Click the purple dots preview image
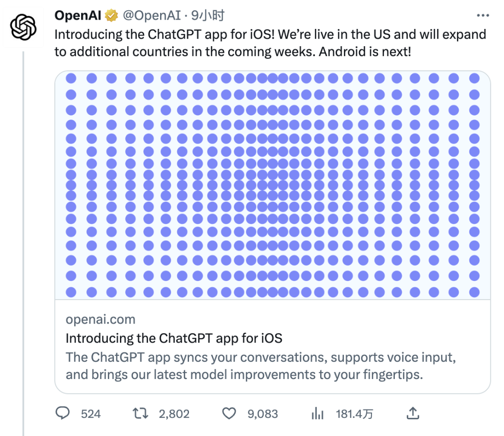Image resolution: width=504 pixels, height=436 pixels. pos(273,185)
